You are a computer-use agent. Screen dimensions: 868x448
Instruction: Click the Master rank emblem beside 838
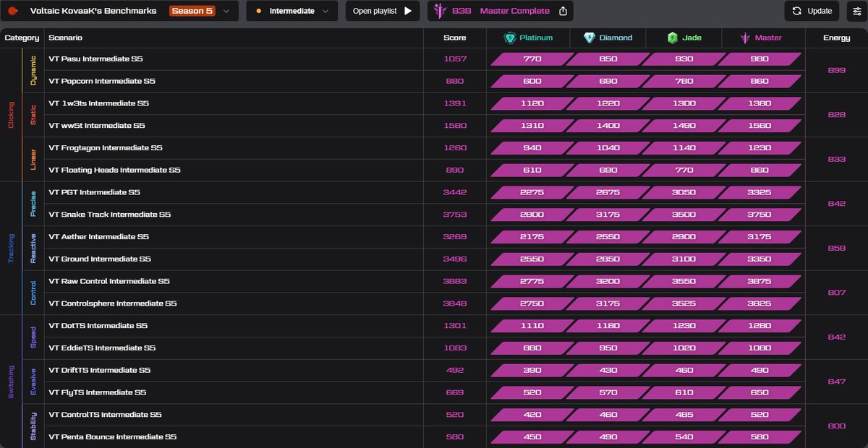coord(441,11)
